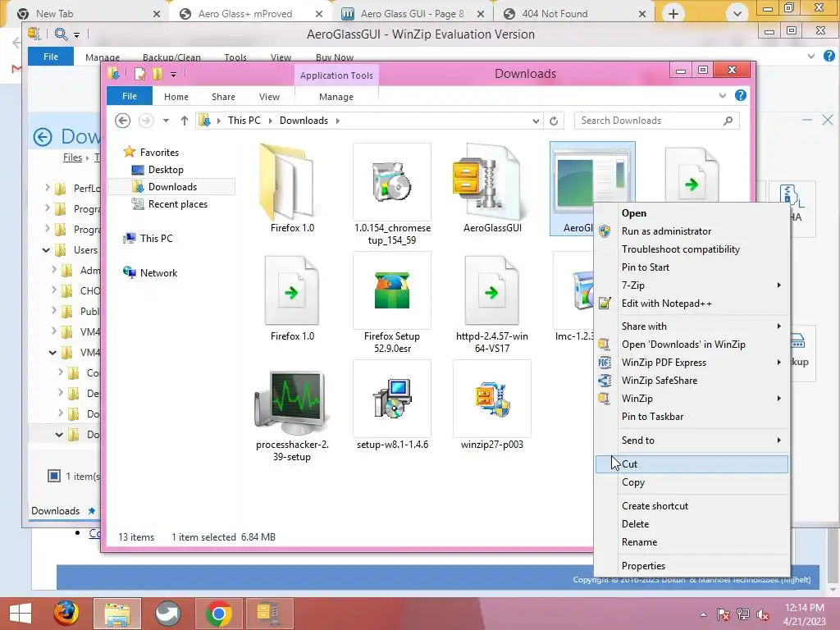Screen dimensions: 840x630
Task: Click the WinZip File button
Action: point(51,57)
